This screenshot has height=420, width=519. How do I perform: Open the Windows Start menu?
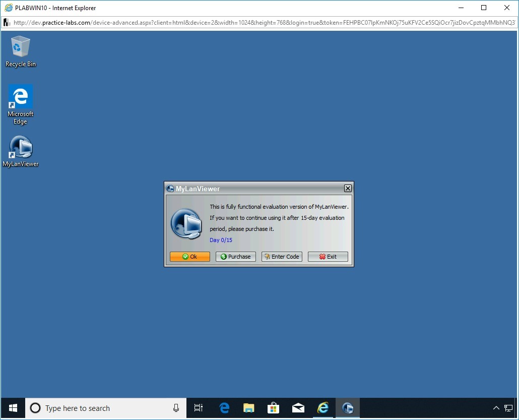(13, 408)
